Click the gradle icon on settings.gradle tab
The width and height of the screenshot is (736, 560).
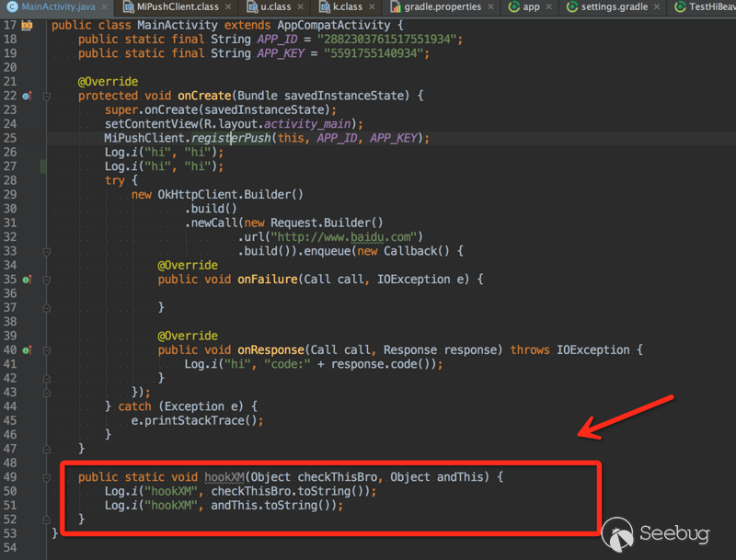571,7
